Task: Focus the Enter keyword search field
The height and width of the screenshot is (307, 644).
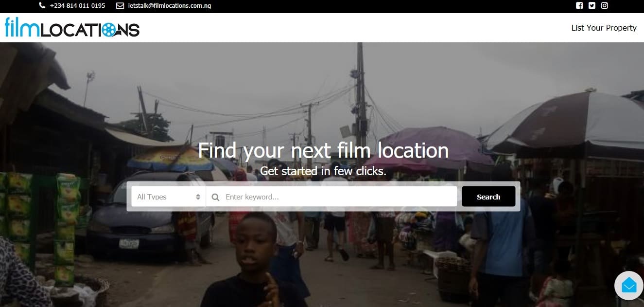Action: coord(331,197)
